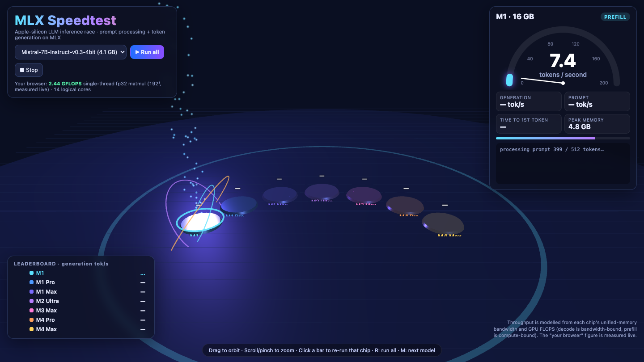Open the Mistral-7B-Instruct model dropdown
The height and width of the screenshot is (362, 644).
tap(71, 52)
